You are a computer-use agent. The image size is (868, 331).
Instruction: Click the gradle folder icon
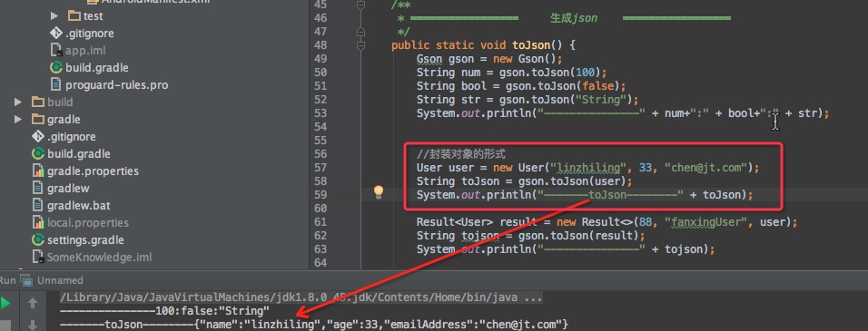pos(38,120)
